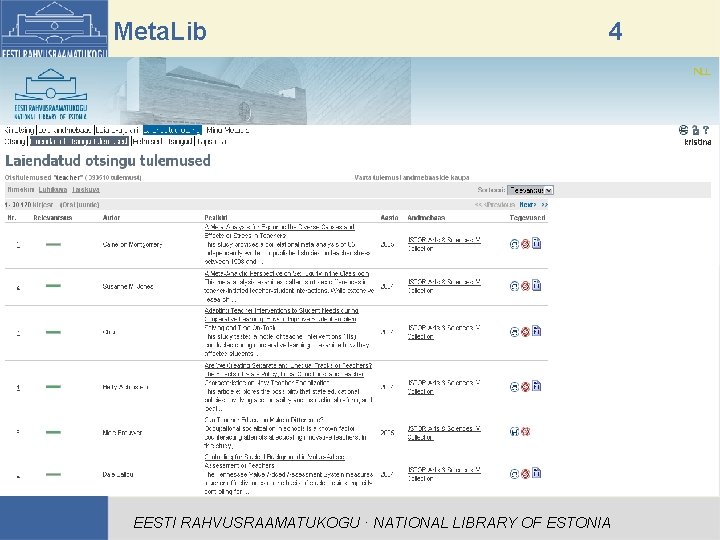
Task: Click author name Dale Ballou
Action: tap(118, 474)
